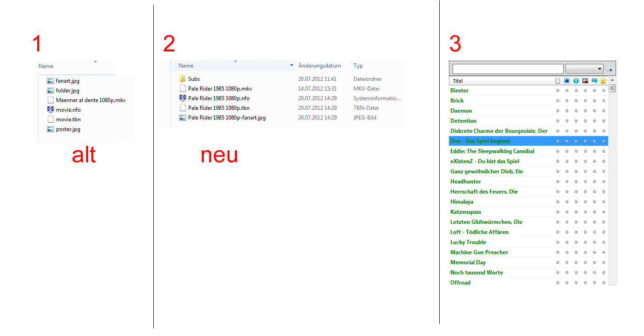Click the movie list scrollbar thumb
The image size is (644, 336).
point(612,88)
